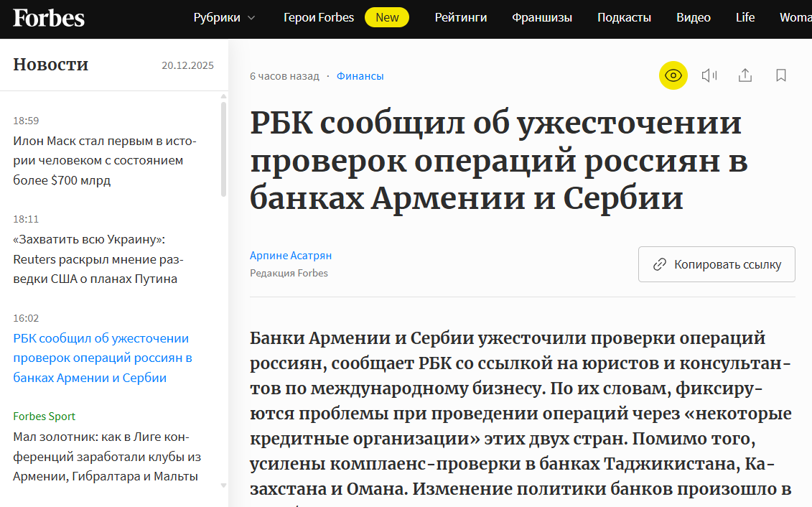Click the news list scrollbar thumb
812x507 pixels.
(x=224, y=149)
